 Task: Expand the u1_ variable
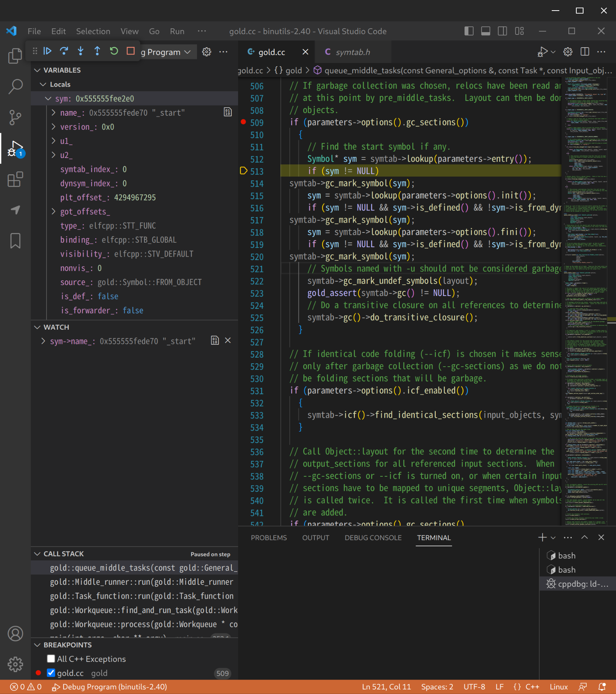(53, 141)
